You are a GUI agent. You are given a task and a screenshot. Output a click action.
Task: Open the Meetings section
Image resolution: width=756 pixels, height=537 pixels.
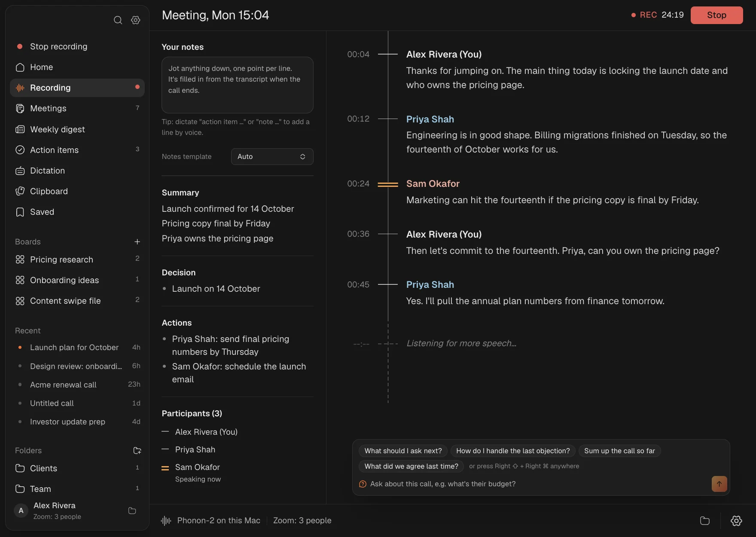click(77, 108)
